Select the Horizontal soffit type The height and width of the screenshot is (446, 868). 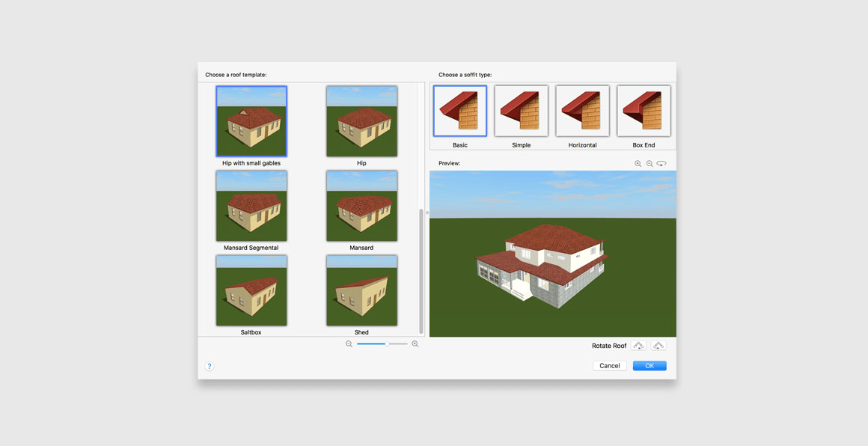582,111
